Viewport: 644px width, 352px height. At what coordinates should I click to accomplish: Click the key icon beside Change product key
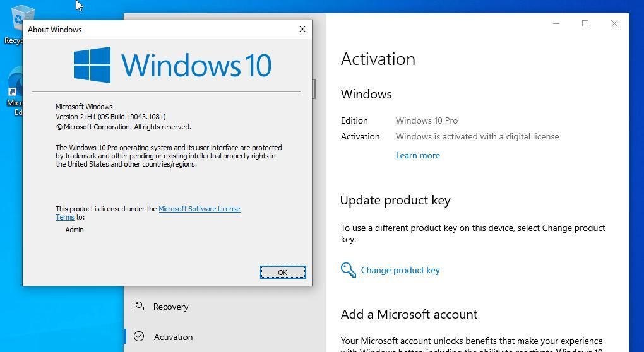coord(349,270)
